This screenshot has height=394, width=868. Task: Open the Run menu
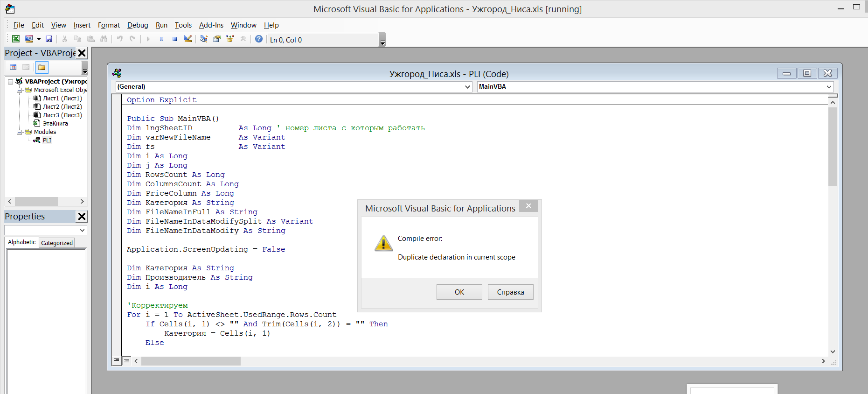161,25
